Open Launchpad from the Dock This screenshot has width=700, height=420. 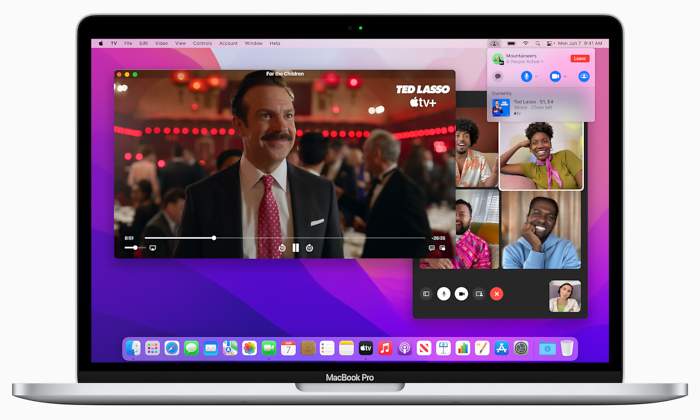(x=152, y=348)
